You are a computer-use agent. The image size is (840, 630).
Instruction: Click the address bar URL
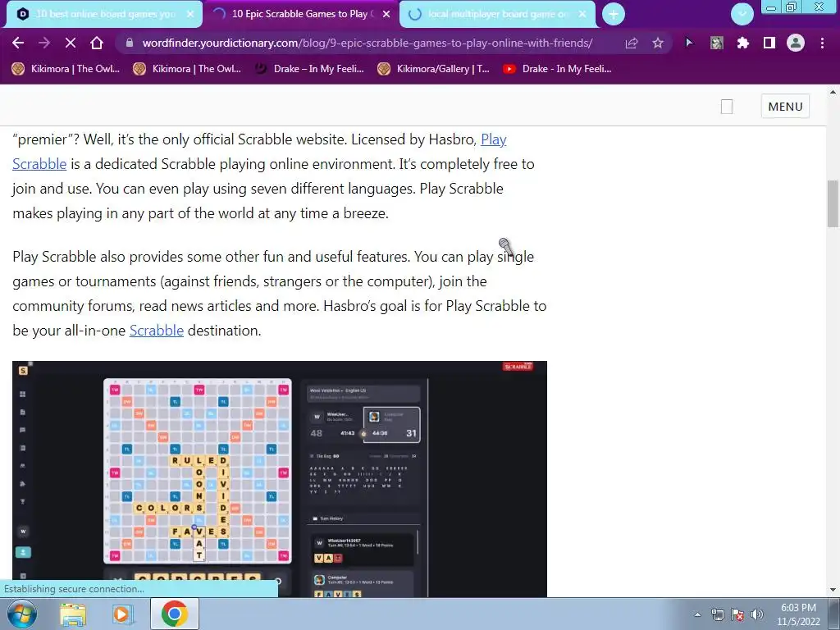367,43
